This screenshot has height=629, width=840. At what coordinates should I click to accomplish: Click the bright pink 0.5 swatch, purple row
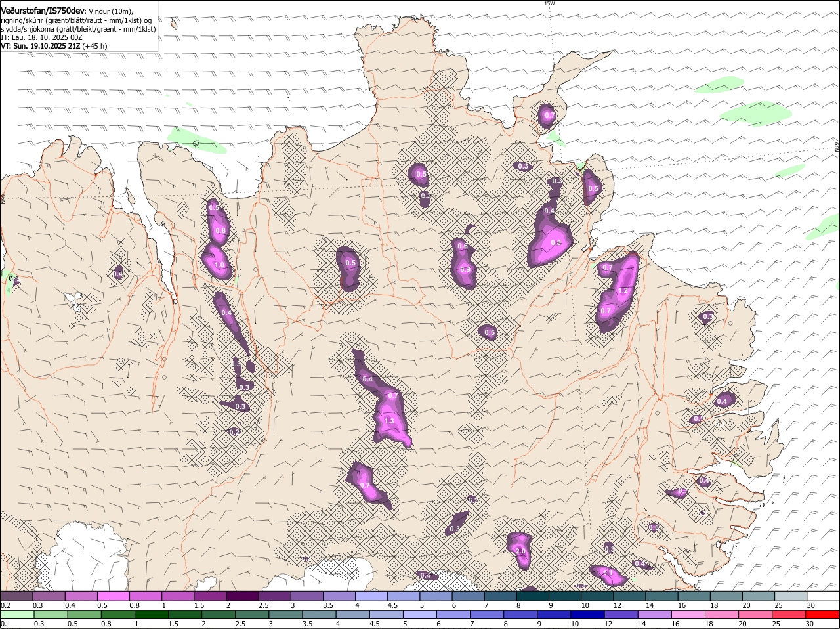click(113, 596)
